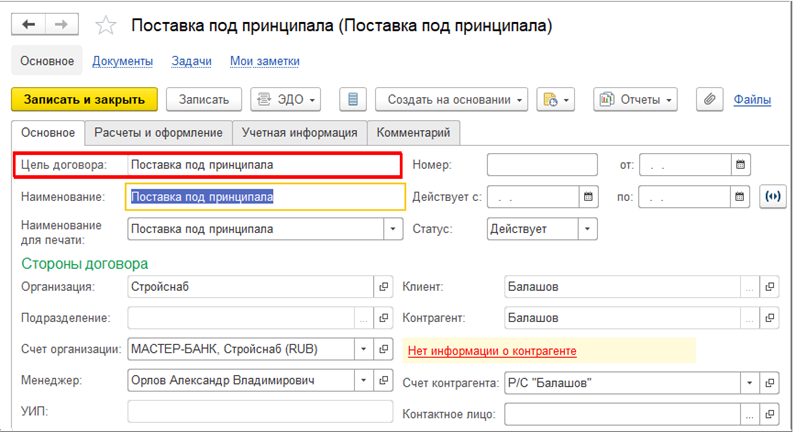
Task: Open calendar for Действует с date
Action: (588, 197)
